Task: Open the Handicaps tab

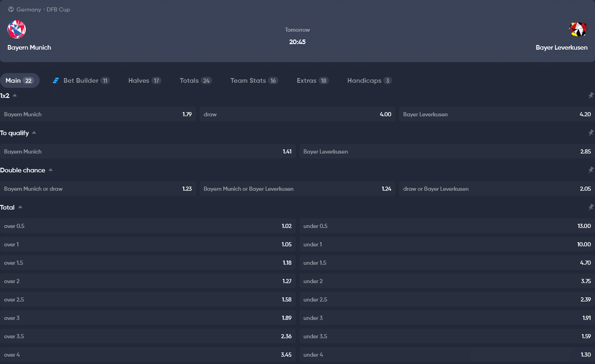Action: 370,80
